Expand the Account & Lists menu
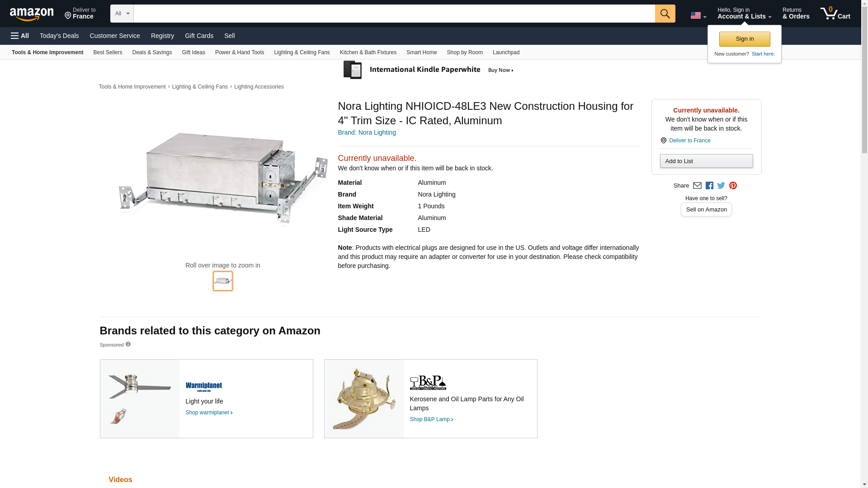The width and height of the screenshot is (868, 488). coord(744,14)
